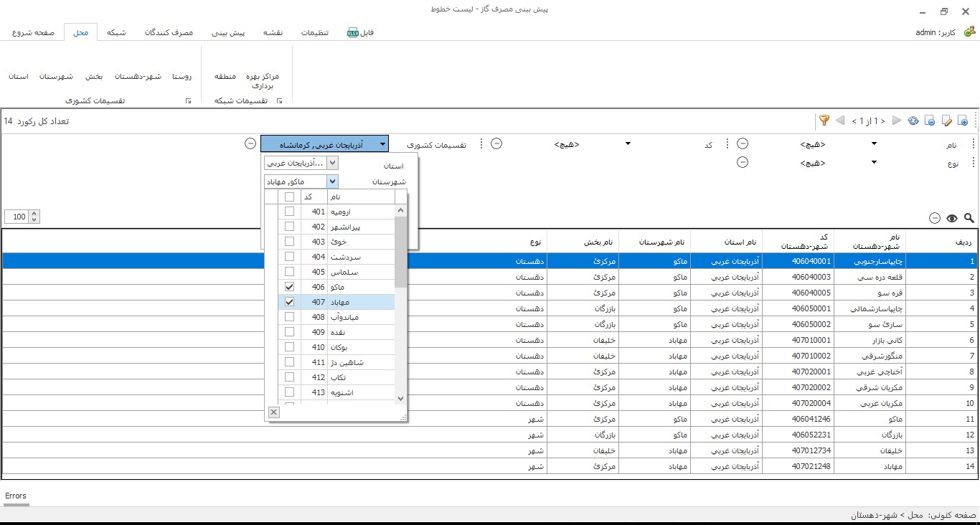Viewport: 980px width, 525px height.
Task: Open the نوع filter value dropdown
Action: click(x=874, y=162)
